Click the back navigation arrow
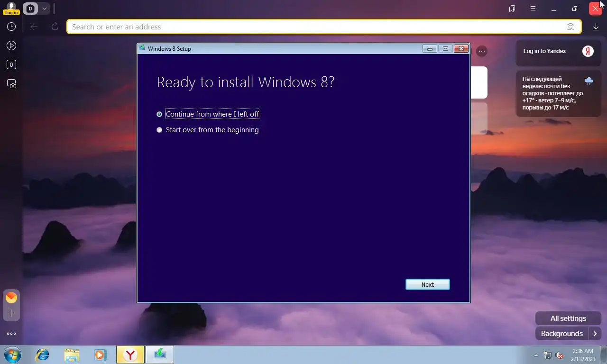 click(x=34, y=27)
